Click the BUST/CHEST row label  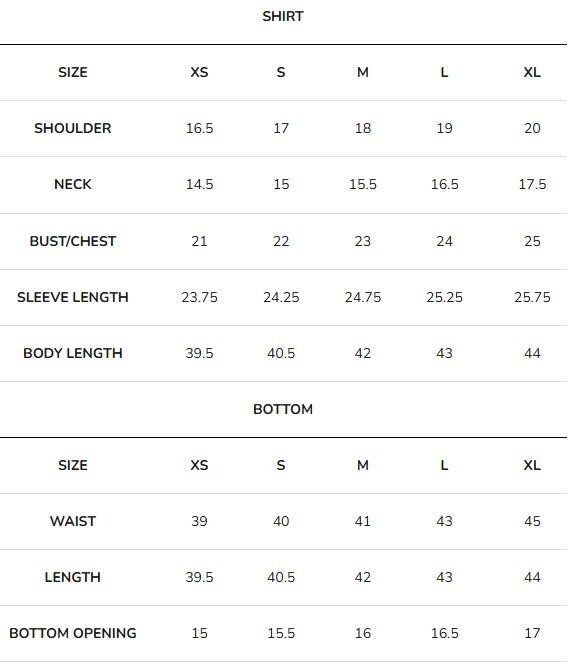coord(73,241)
